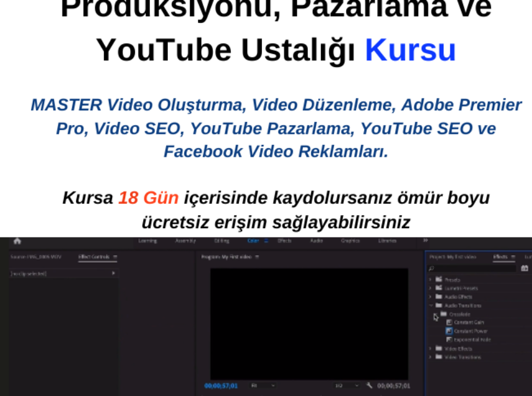This screenshot has height=396, width=532.
Task: Switch to the Learning workspace tab
Action: point(147,241)
